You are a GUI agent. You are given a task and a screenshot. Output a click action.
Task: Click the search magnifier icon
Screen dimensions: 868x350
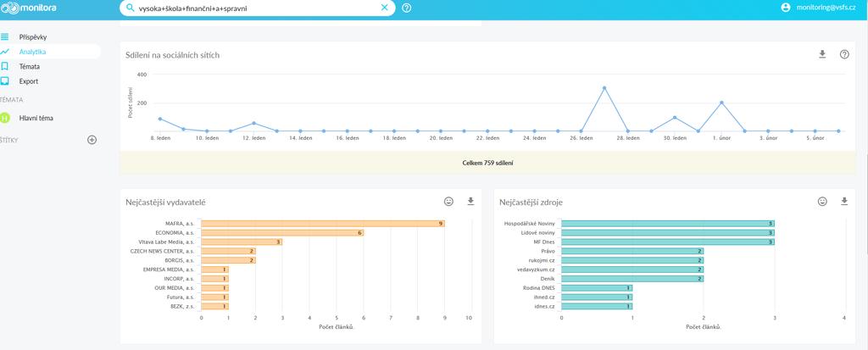[130, 8]
